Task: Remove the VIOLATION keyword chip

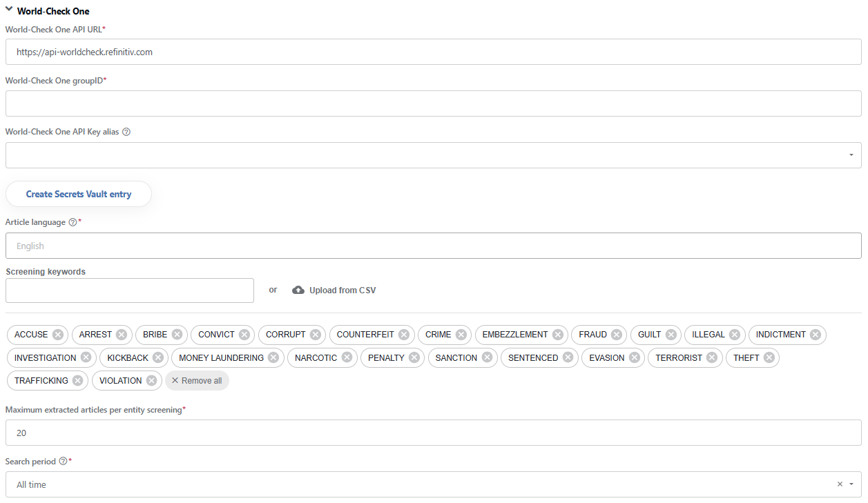Action: click(151, 381)
